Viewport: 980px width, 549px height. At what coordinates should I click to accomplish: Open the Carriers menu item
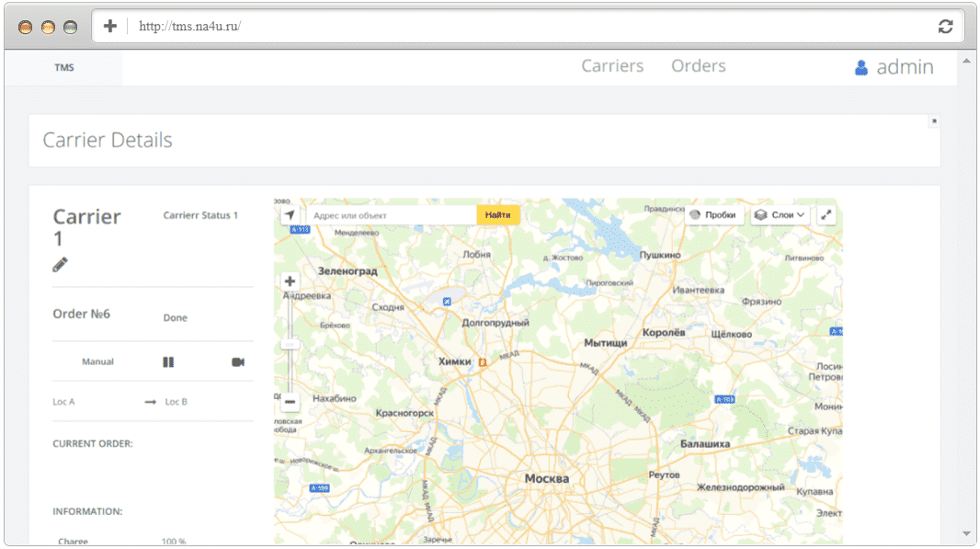pyautogui.click(x=612, y=65)
